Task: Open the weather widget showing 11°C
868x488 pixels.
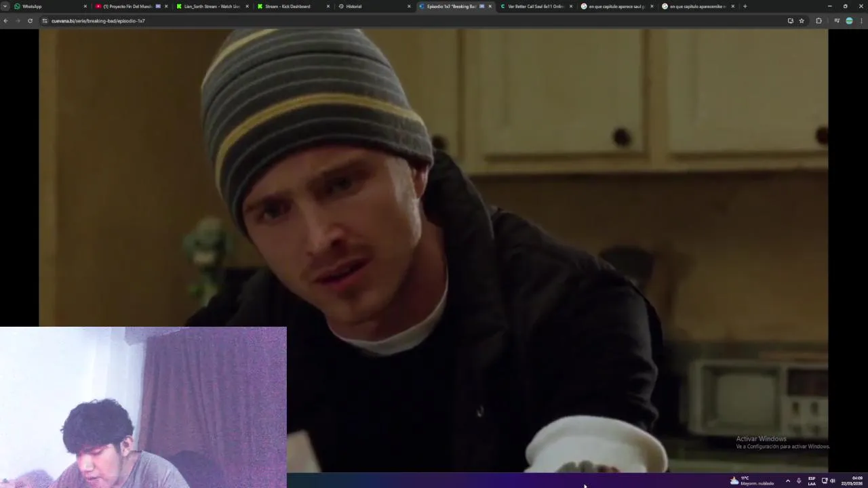Action: point(751,481)
